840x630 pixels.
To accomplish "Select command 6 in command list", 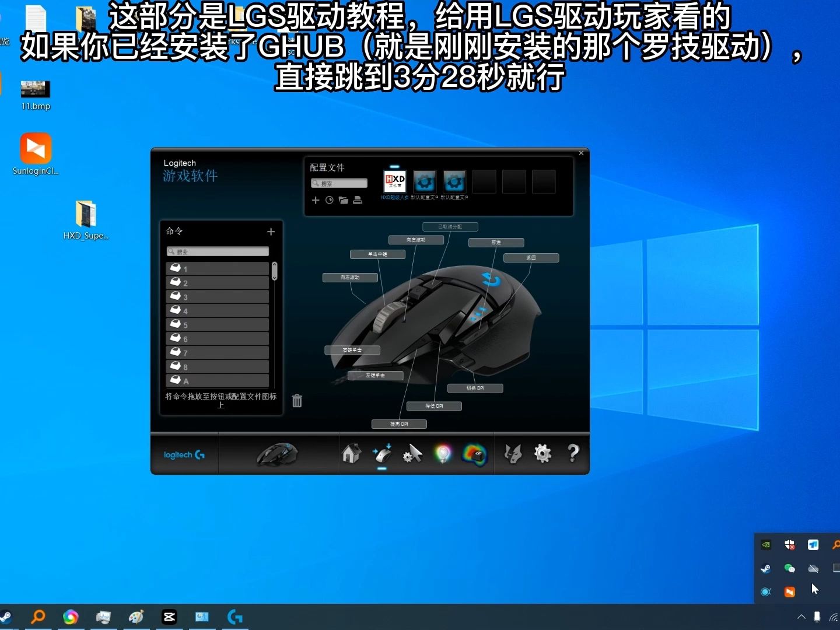I will click(217, 338).
